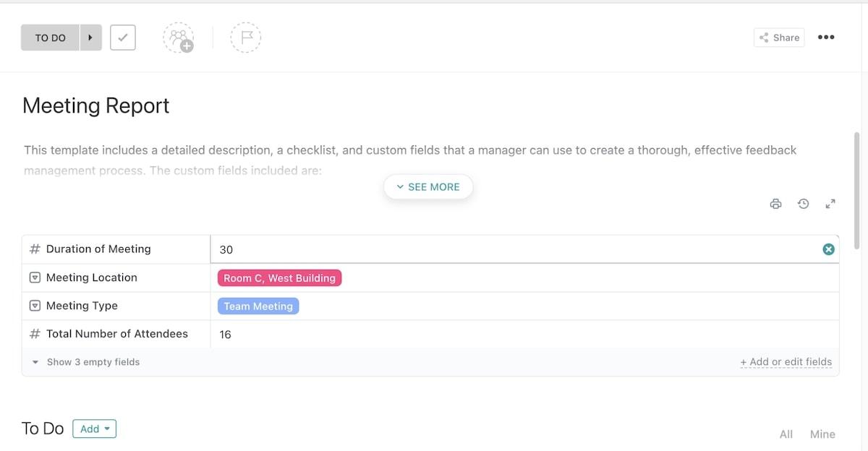Screen dimensions: 868x451
Task: Click the Share button
Action: point(779,38)
